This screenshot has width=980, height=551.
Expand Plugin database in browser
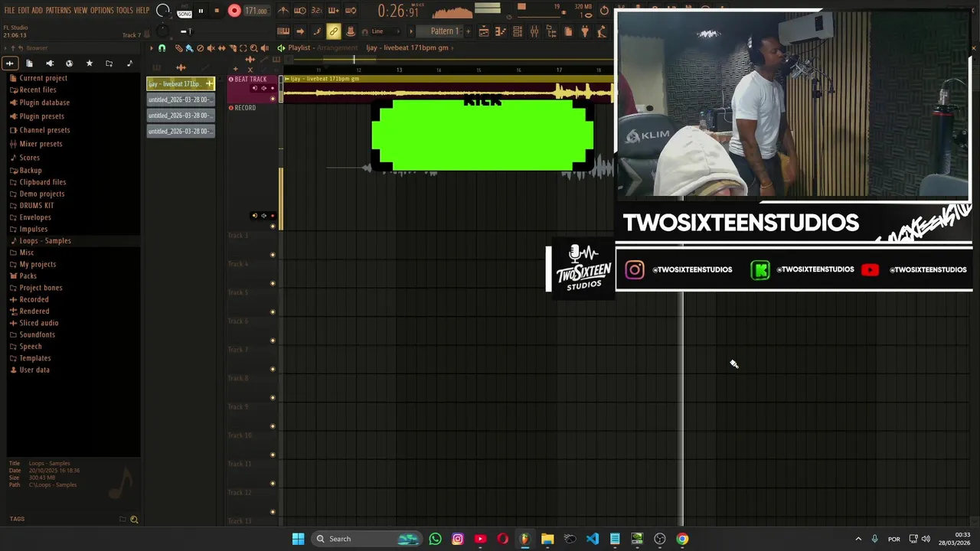44,103
